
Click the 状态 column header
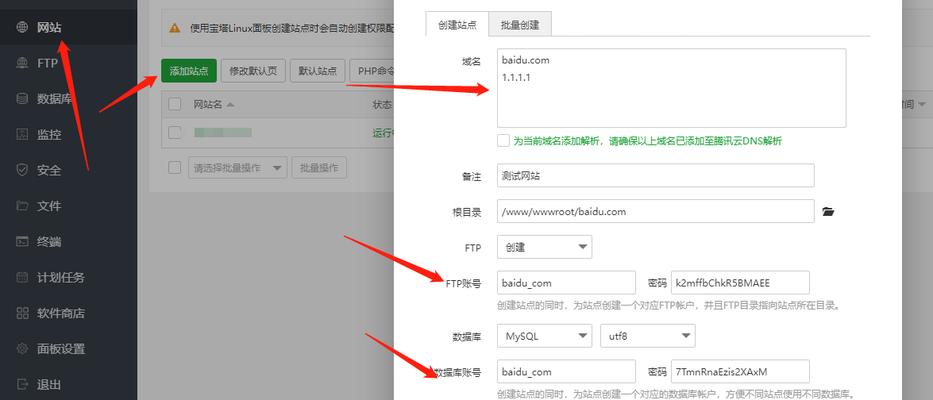coord(382,105)
